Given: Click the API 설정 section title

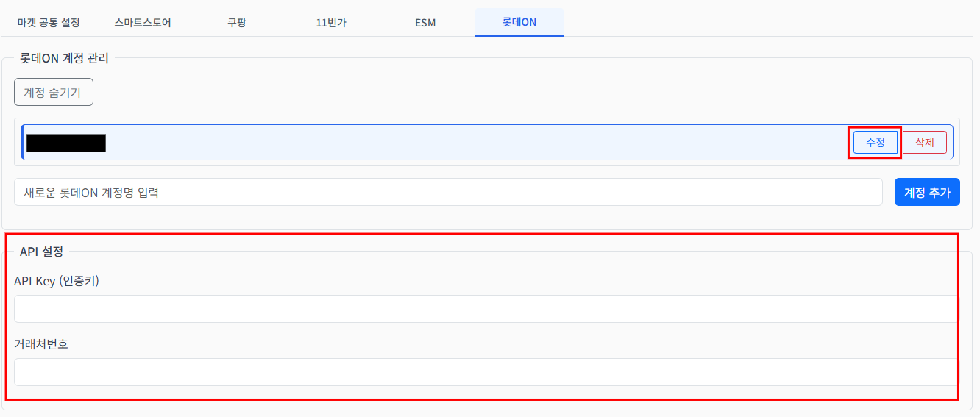Looking at the screenshot, I should tap(41, 251).
